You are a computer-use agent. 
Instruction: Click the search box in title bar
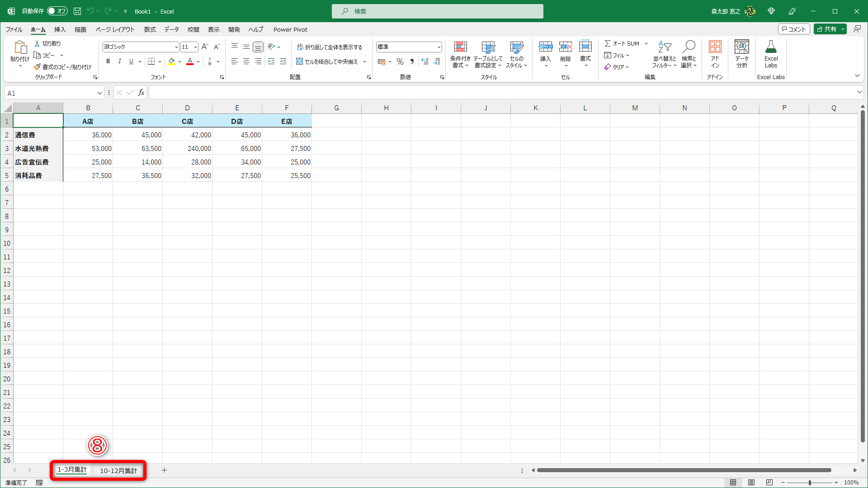[x=437, y=11]
